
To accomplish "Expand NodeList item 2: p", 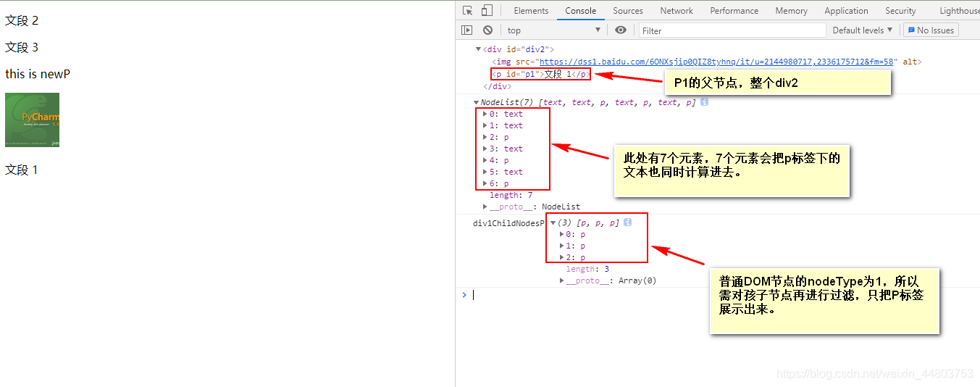I will pyautogui.click(x=485, y=137).
